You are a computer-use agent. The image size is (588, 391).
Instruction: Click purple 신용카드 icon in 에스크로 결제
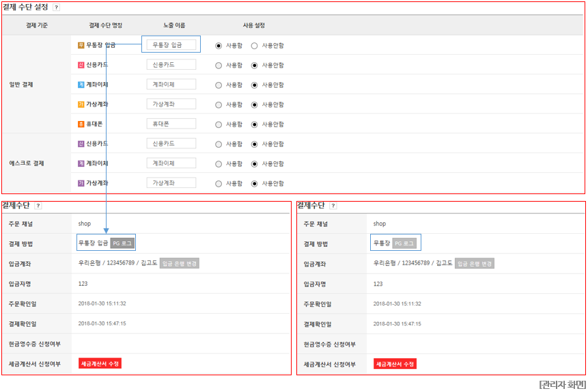(x=81, y=144)
